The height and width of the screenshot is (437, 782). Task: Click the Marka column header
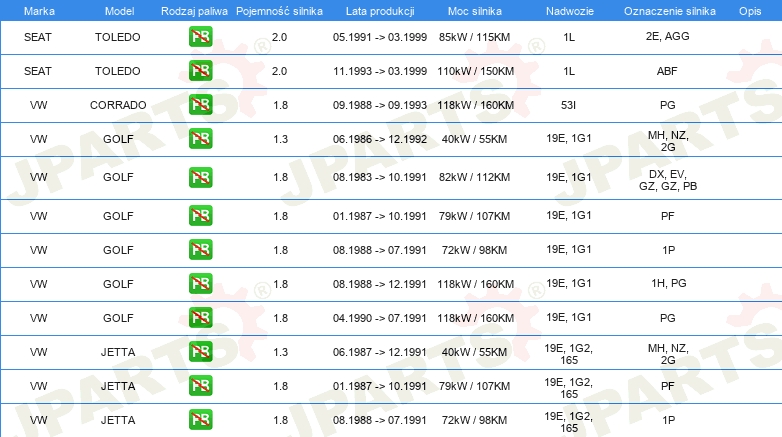[39, 11]
